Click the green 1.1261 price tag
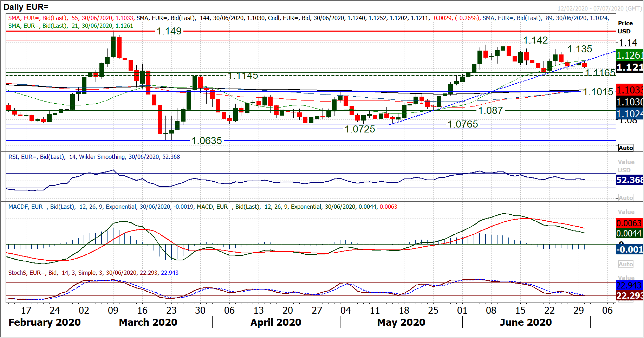 pyautogui.click(x=630, y=55)
